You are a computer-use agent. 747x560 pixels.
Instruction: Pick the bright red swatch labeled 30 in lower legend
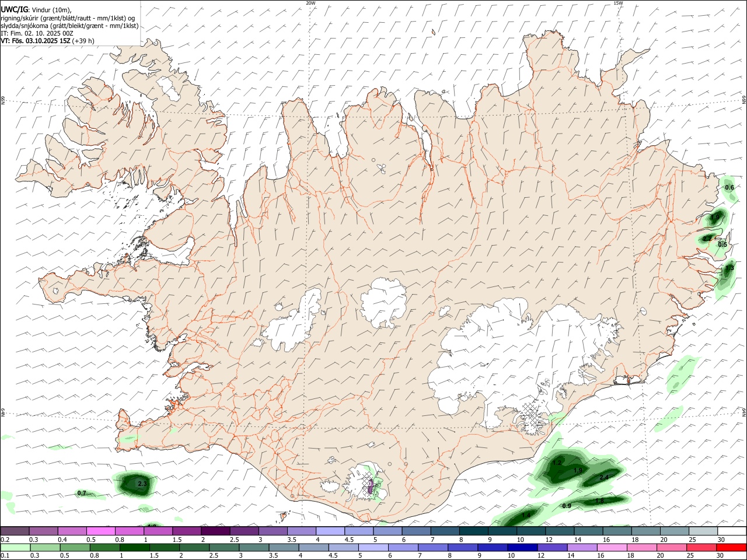click(x=731, y=547)
